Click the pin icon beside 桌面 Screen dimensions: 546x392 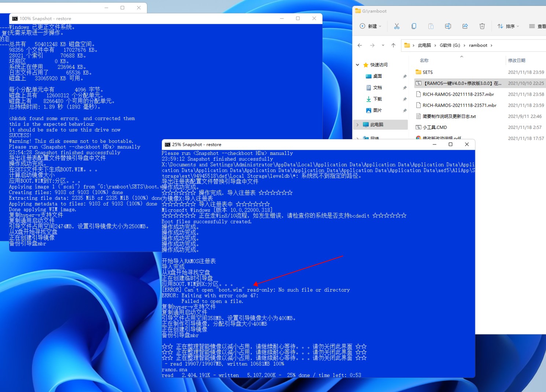pyautogui.click(x=405, y=76)
